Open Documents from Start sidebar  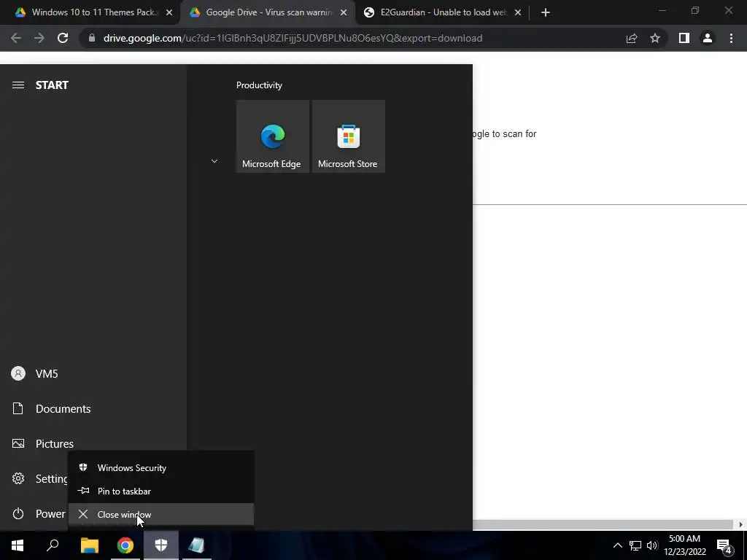coord(93,408)
